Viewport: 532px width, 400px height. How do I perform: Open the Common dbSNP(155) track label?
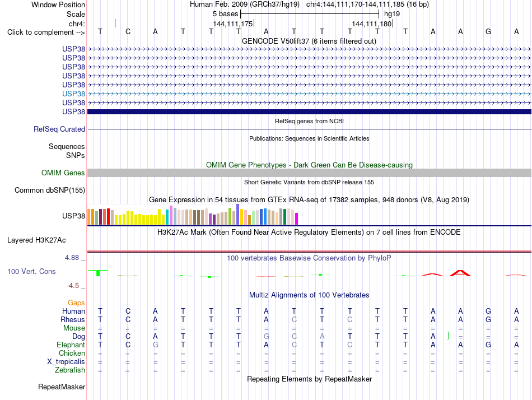pyautogui.click(x=50, y=190)
